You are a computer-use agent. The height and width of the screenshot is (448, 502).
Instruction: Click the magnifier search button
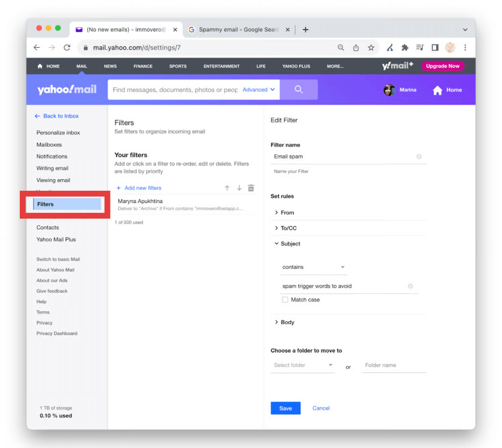pos(298,90)
